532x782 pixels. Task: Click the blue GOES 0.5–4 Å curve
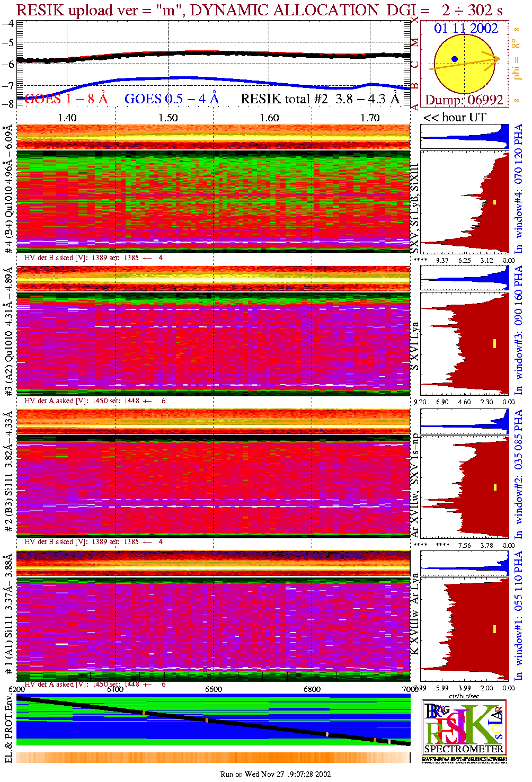tap(213, 79)
